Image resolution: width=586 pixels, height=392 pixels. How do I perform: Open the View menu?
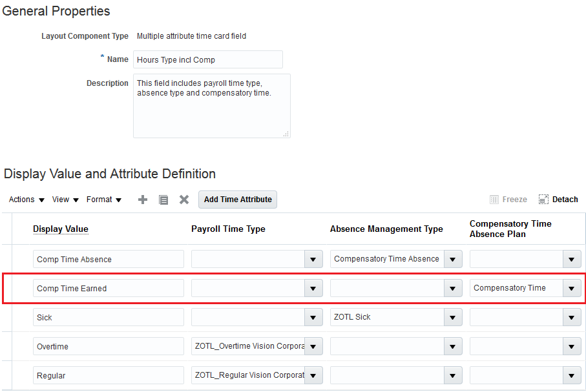65,200
